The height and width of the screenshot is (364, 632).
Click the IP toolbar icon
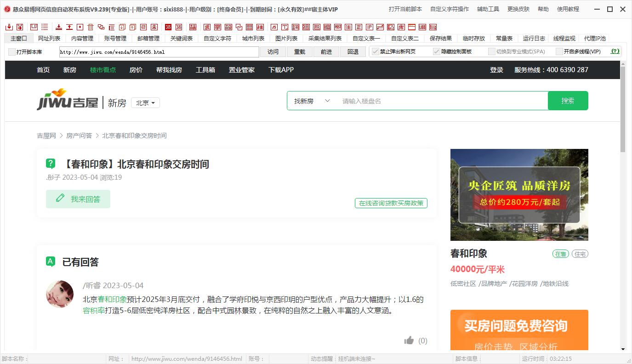coord(370,27)
